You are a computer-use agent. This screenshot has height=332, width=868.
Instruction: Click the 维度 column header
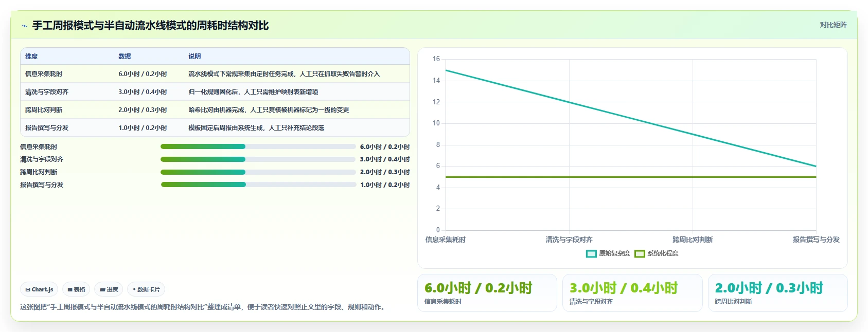pyautogui.click(x=31, y=57)
